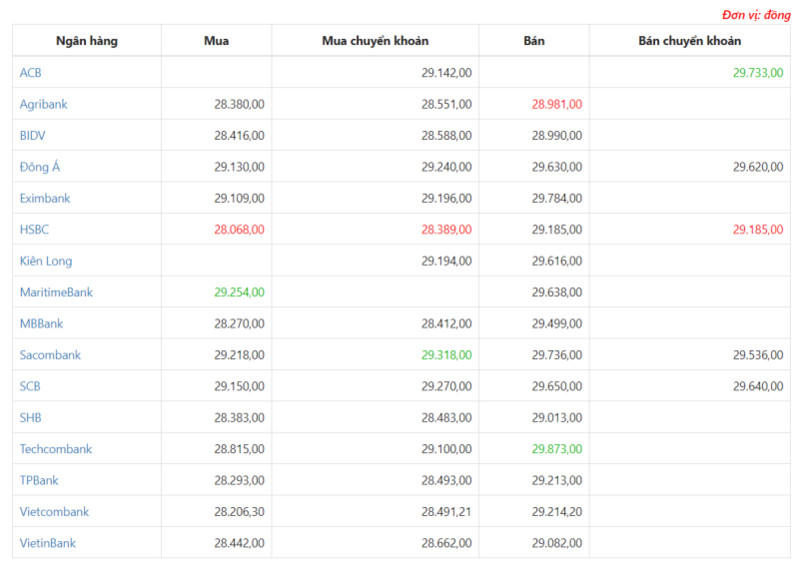Image resolution: width=799 pixels, height=563 pixels.
Task: Open the BIDV bank link
Action: pyautogui.click(x=33, y=136)
